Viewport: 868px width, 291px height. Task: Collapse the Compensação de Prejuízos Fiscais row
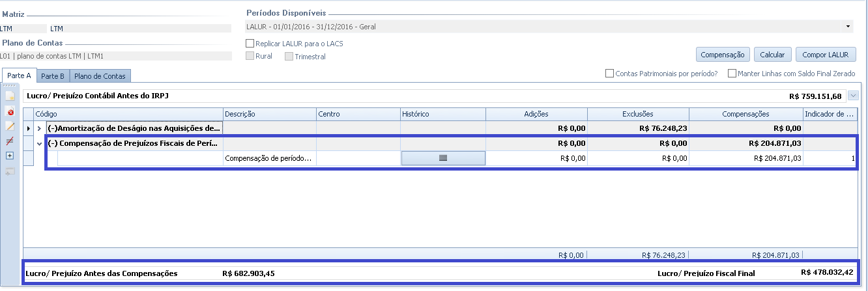click(x=40, y=143)
